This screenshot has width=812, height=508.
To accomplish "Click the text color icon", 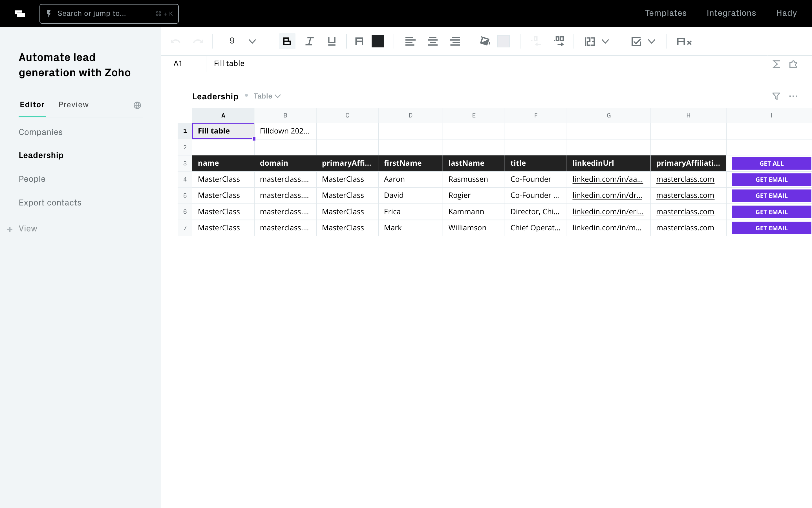I will pos(359,41).
